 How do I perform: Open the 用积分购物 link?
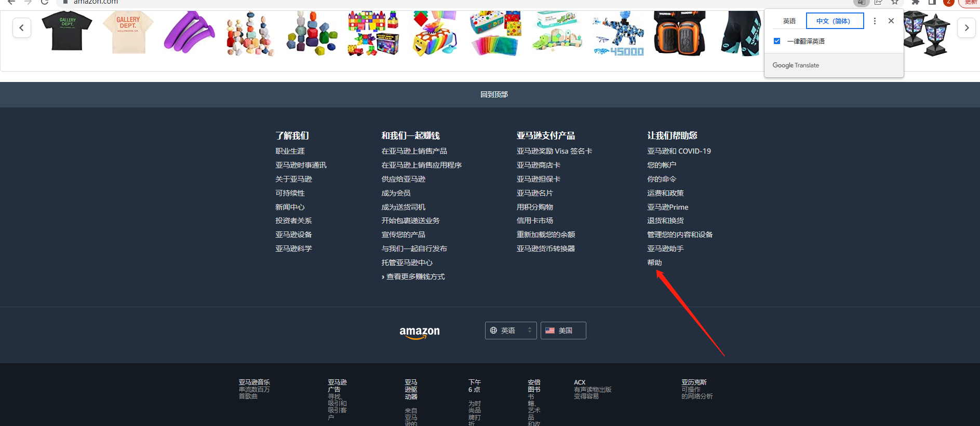[534, 207]
